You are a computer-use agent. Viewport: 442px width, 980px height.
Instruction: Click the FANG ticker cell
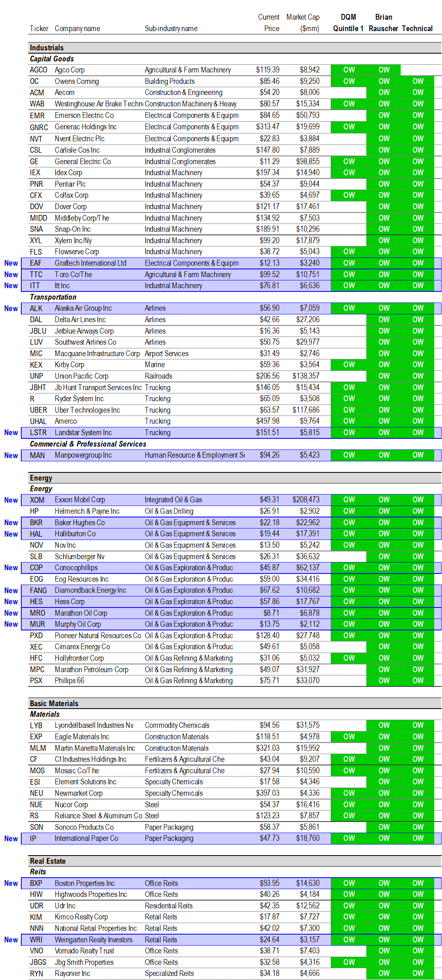[x=38, y=590]
